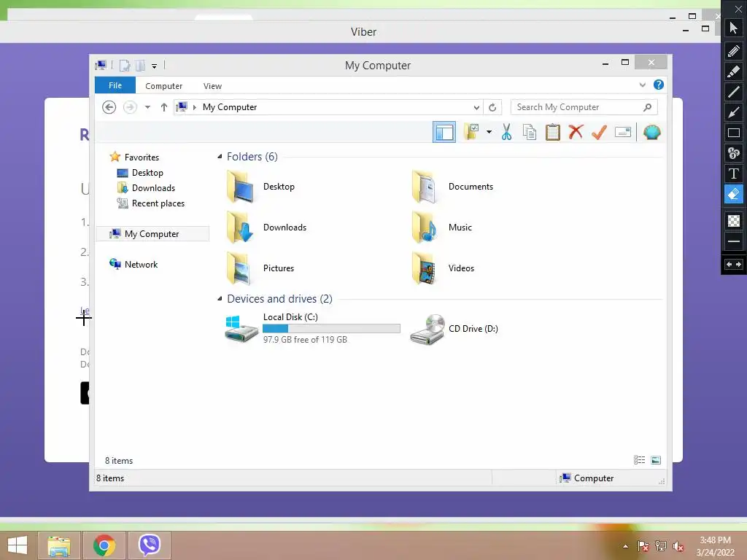Switch to large icons view in status bar
This screenshot has width=747, height=560.
pos(656,460)
